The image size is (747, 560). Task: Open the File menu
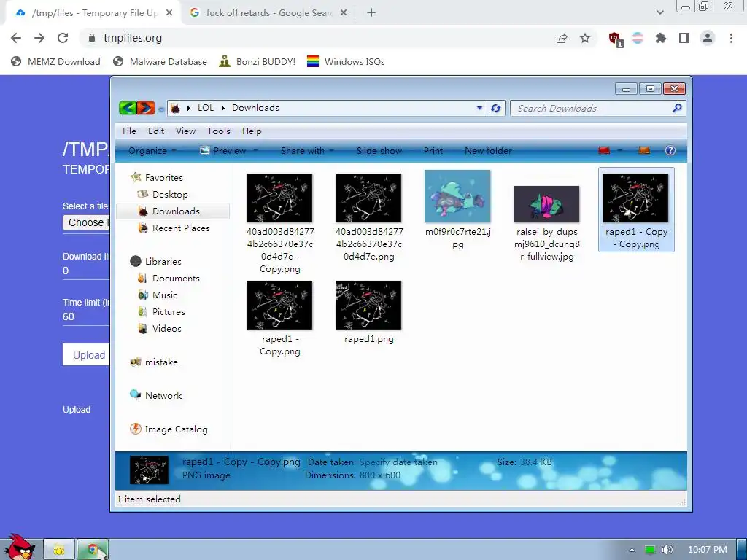pyautogui.click(x=129, y=131)
